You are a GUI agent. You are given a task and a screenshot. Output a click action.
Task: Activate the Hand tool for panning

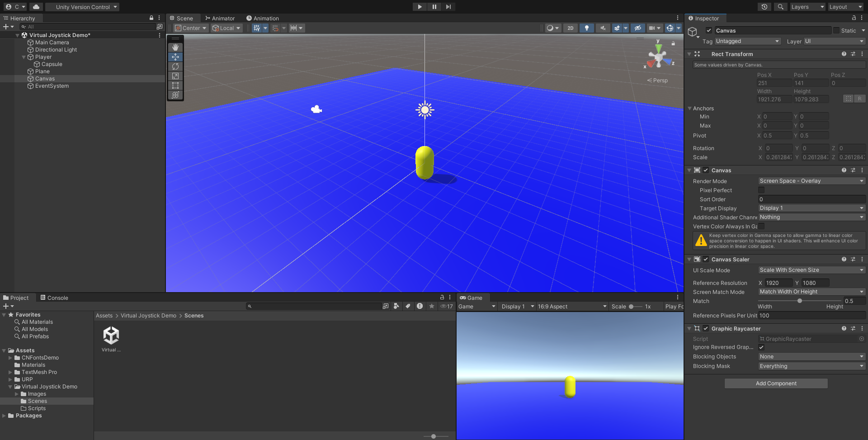(175, 47)
